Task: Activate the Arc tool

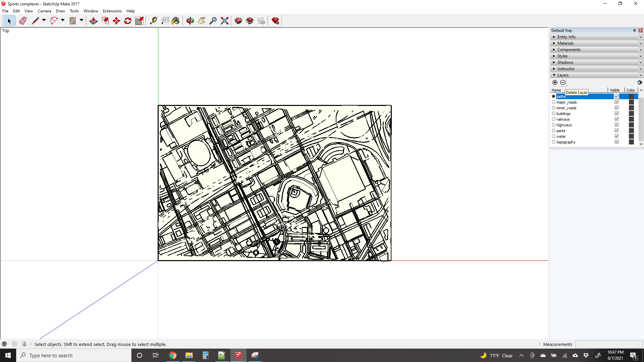Action: (x=54, y=21)
